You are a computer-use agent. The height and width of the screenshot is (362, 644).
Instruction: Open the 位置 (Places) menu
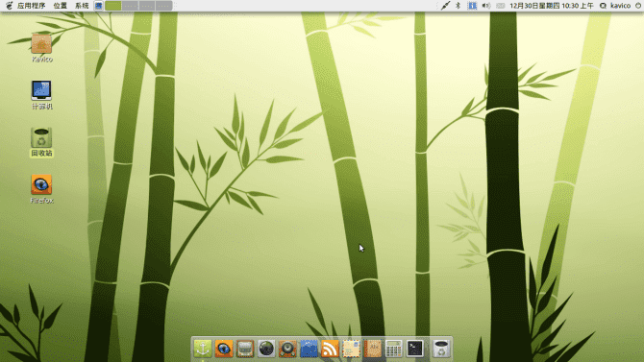pos(61,6)
